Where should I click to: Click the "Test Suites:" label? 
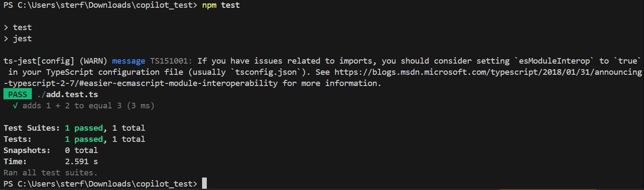(x=31, y=128)
